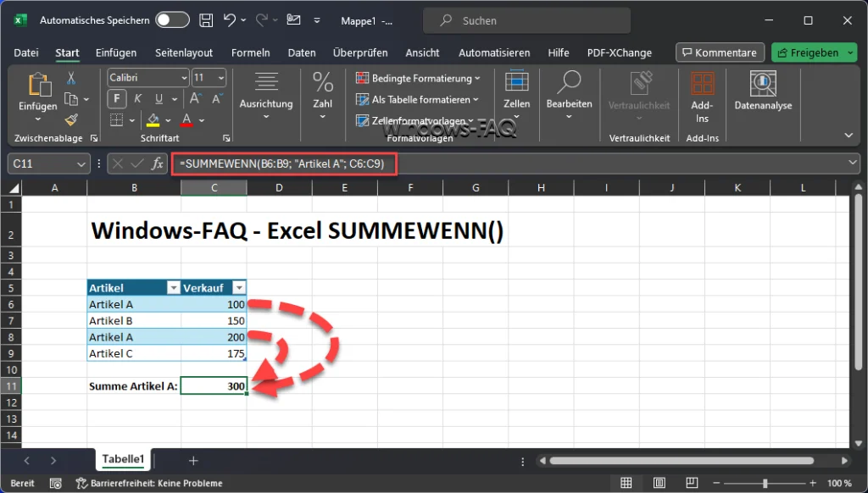This screenshot has height=493, width=868.
Task: Switch to the Überprüfen tab
Action: pyautogui.click(x=360, y=53)
